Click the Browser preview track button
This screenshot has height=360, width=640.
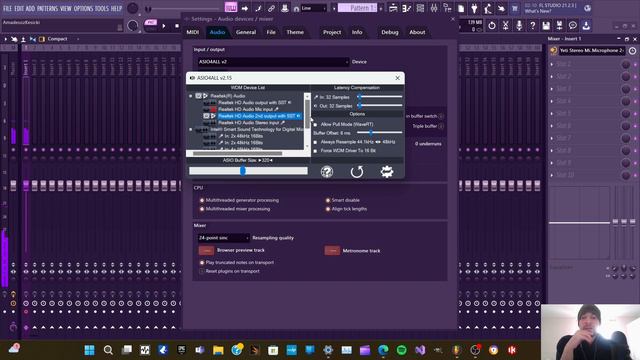(x=206, y=250)
